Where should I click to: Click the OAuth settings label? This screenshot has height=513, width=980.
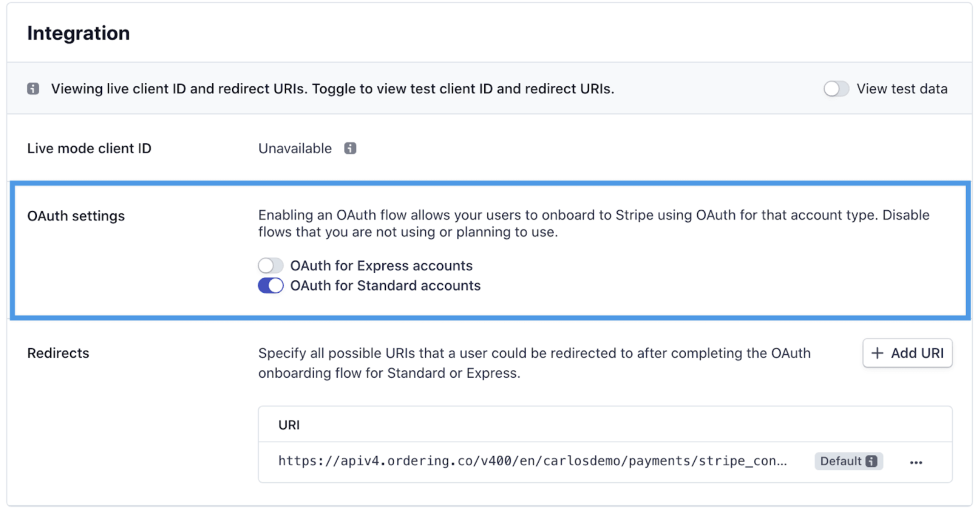[76, 216]
